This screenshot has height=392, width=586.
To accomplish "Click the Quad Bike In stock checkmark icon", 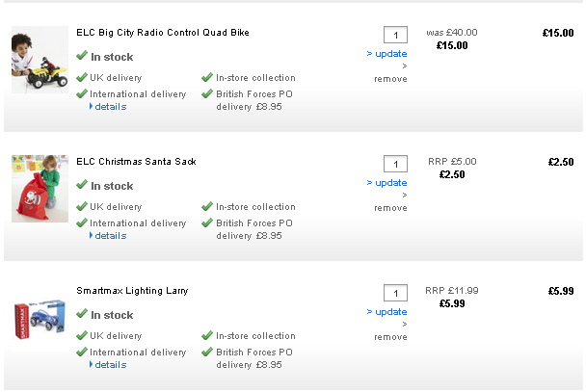I will [82, 56].
